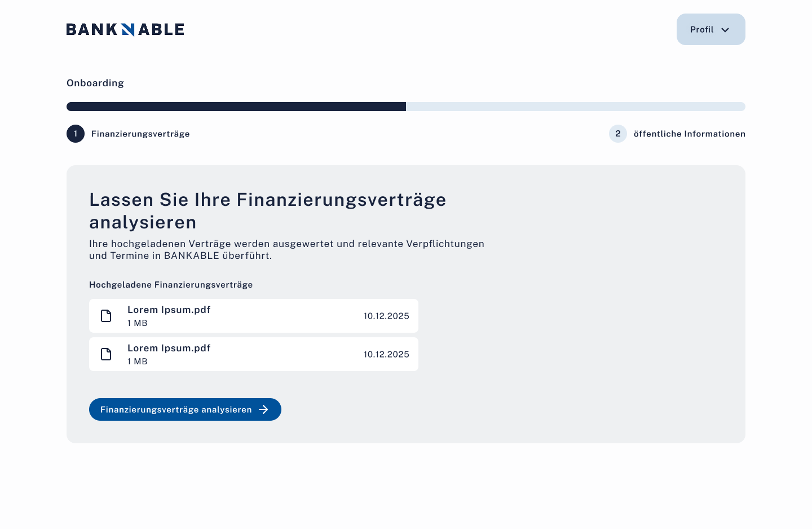Expand the chevron next to Profil
Viewport: 812px width, 529px height.
tap(725, 30)
